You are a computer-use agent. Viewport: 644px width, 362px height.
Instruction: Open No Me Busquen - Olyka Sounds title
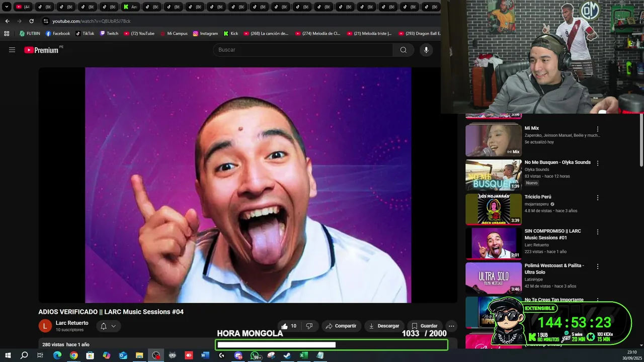pyautogui.click(x=557, y=162)
